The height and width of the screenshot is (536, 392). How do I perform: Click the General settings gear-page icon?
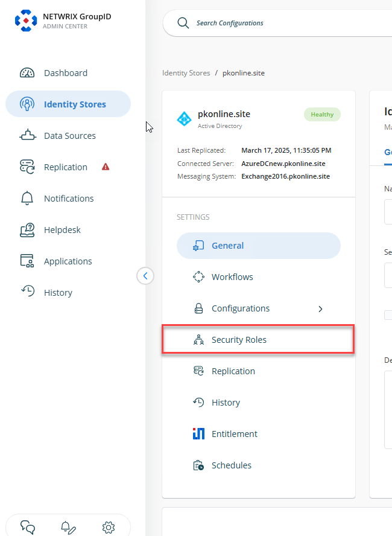[x=198, y=246]
